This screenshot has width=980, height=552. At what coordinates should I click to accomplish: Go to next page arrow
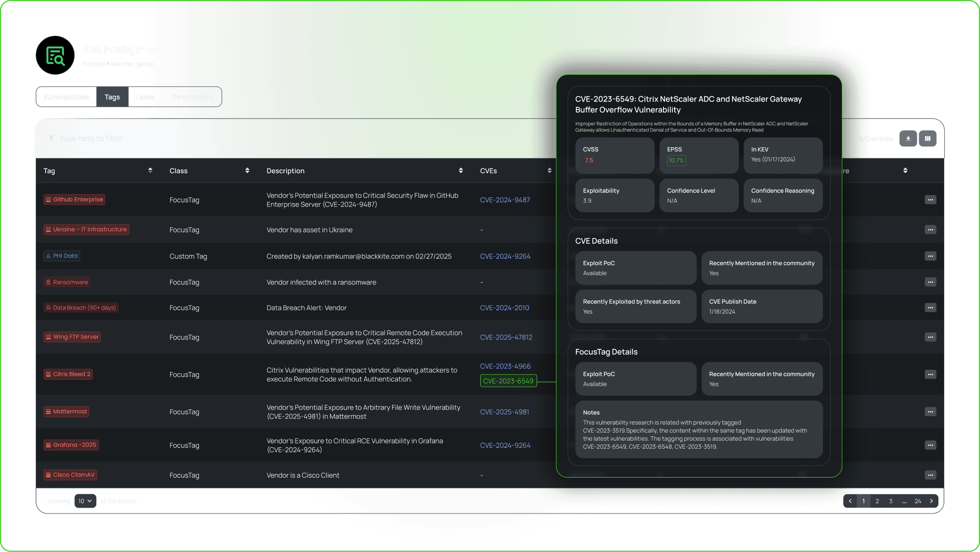click(931, 501)
